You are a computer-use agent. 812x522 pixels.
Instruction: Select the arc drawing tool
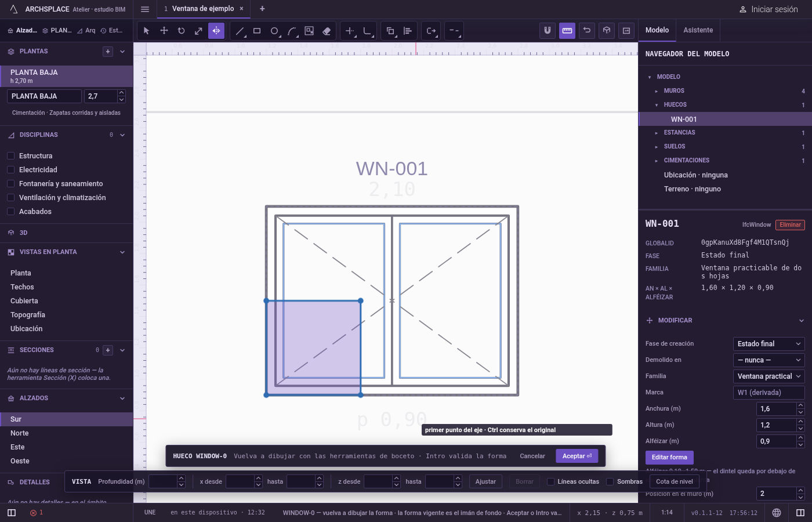pyautogui.click(x=292, y=31)
